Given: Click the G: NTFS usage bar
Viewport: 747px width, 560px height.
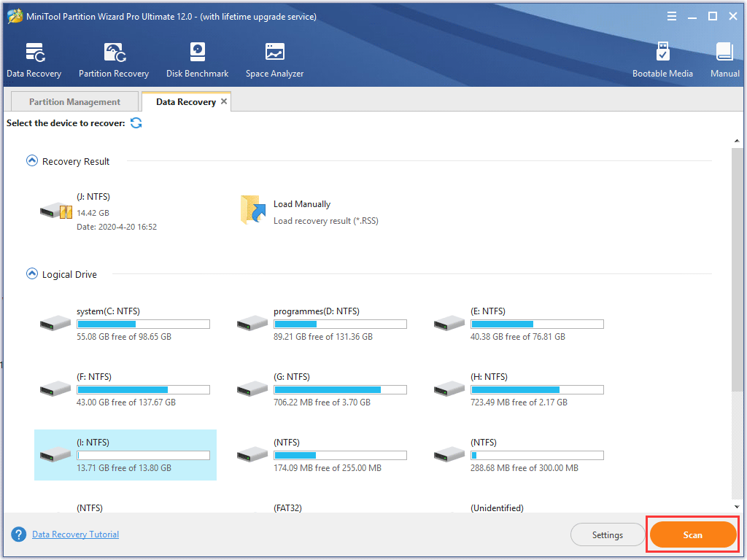Looking at the screenshot, I should [340, 390].
